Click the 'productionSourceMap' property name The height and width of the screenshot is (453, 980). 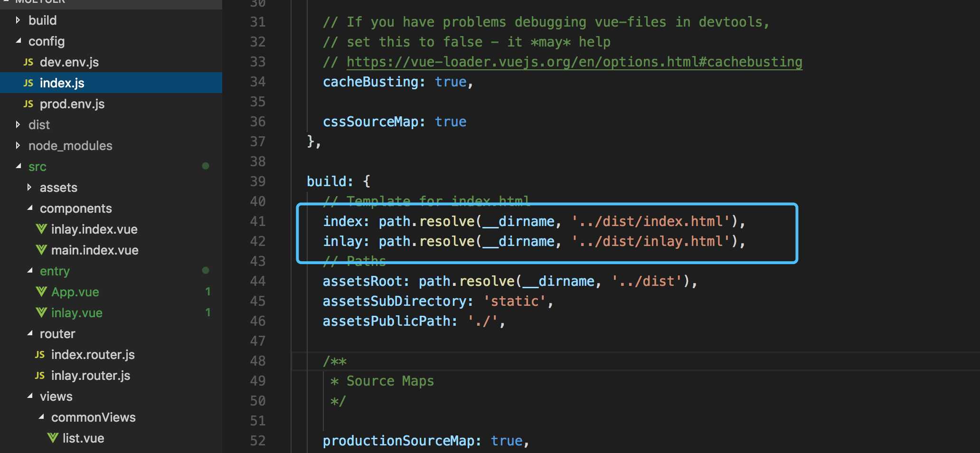click(398, 441)
